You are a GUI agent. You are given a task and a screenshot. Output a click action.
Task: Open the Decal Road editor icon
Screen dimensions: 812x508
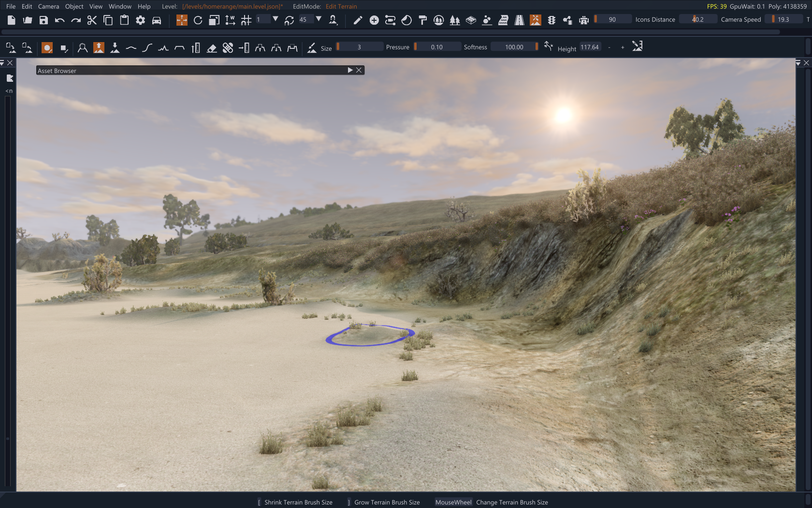pyautogui.click(x=519, y=20)
